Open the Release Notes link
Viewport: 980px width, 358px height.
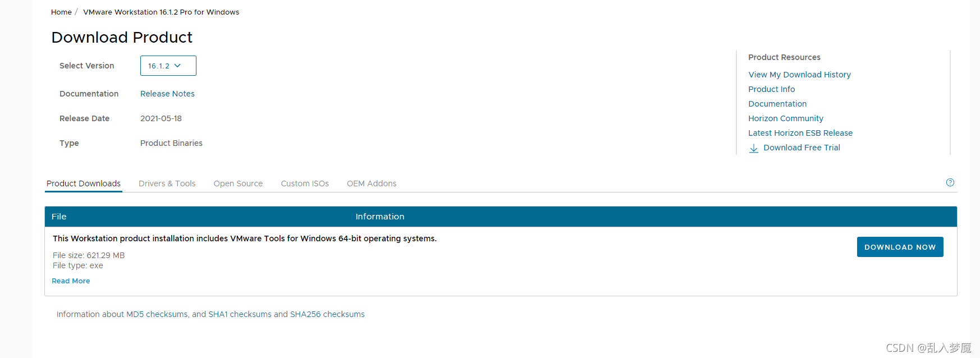(167, 94)
